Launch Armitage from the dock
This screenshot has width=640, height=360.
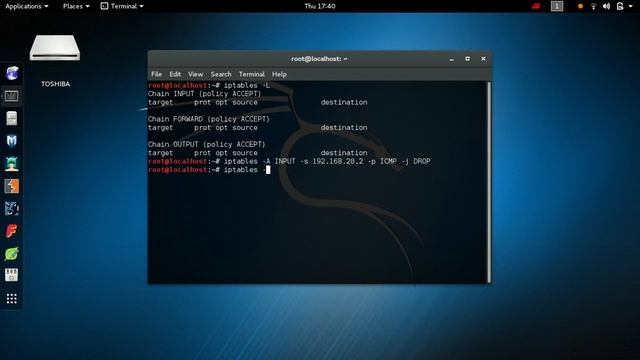(x=11, y=164)
